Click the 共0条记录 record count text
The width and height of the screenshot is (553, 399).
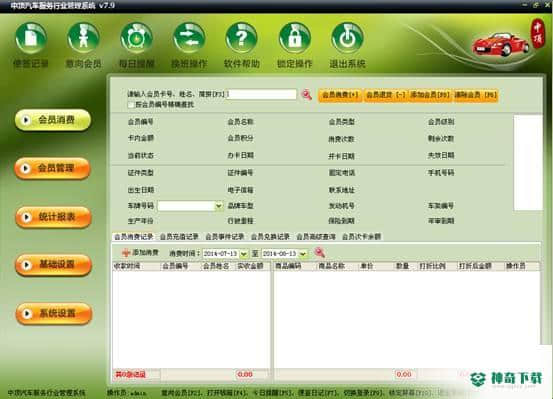130,375
